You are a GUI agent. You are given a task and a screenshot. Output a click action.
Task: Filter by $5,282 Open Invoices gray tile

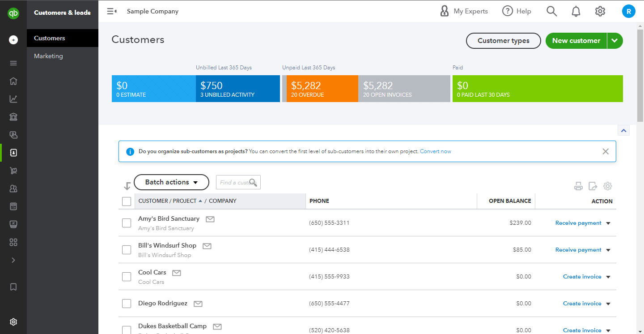pos(404,89)
